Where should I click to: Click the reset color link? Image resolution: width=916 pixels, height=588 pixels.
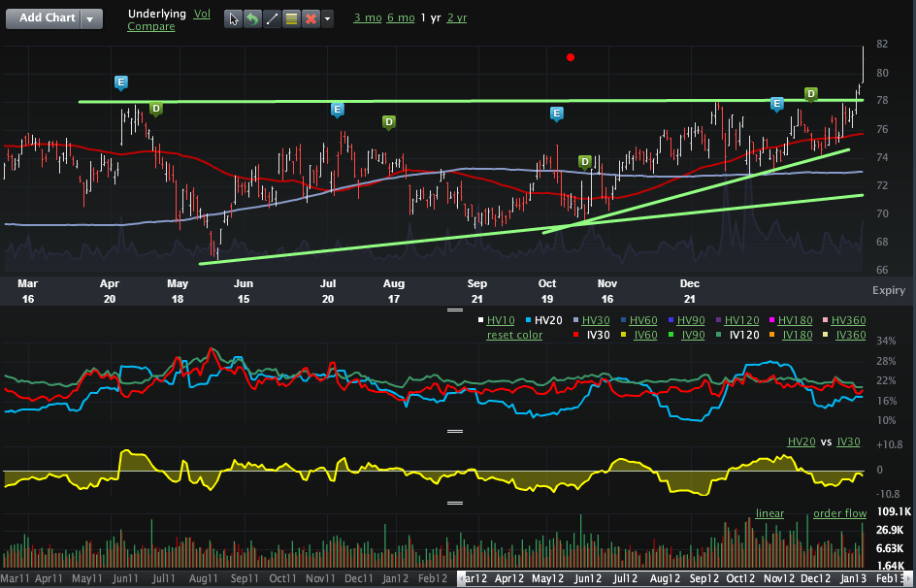click(514, 335)
